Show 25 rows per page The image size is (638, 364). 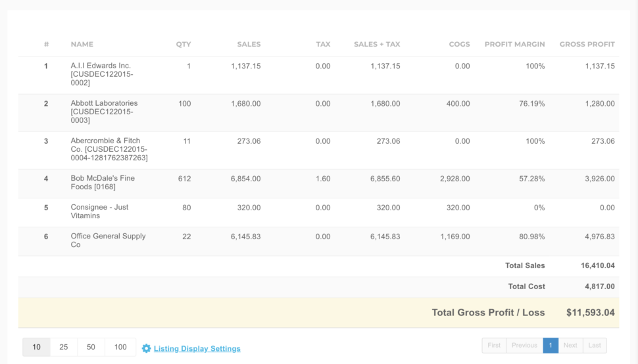[64, 347]
